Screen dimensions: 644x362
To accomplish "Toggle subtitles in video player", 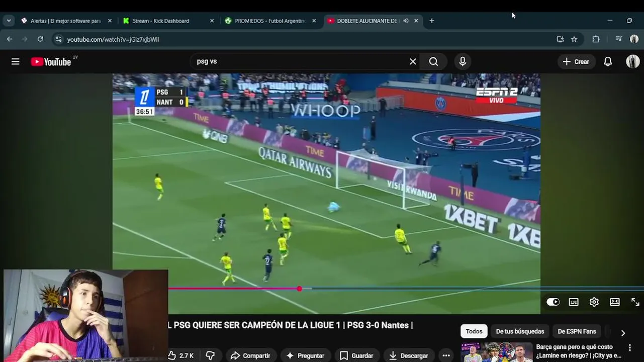I will click(x=574, y=302).
